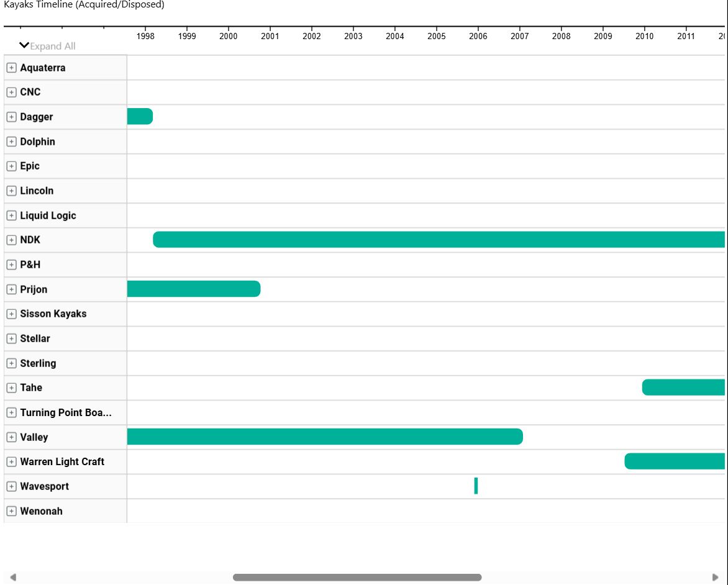The height and width of the screenshot is (585, 728).
Task: Click the plus icon beside Epic
Action: tap(12, 166)
